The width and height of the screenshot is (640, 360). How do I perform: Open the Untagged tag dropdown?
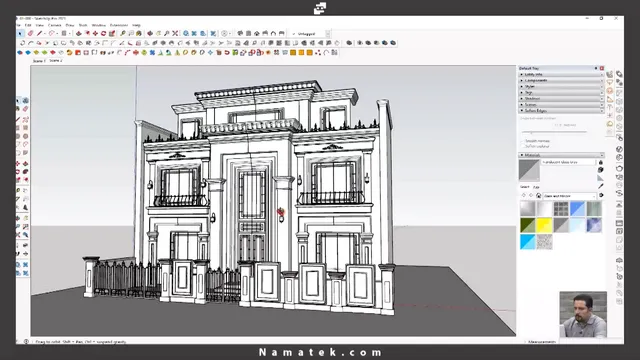[311, 34]
